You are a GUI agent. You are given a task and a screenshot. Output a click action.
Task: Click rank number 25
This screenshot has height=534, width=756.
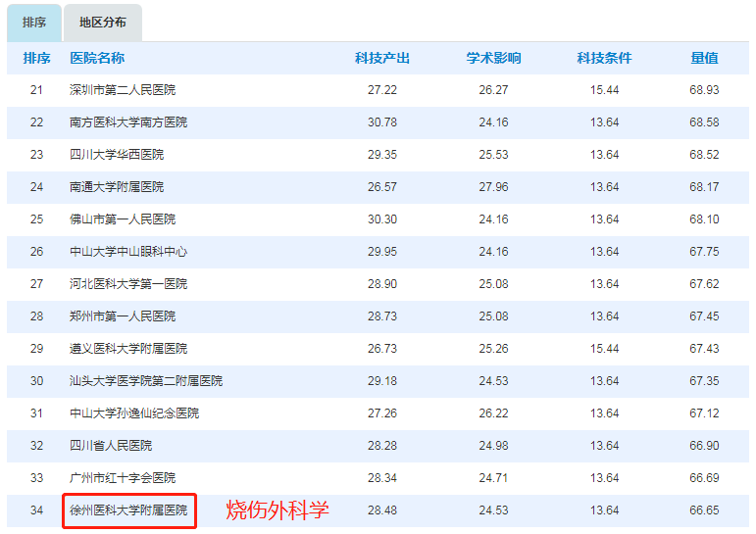click(x=36, y=219)
